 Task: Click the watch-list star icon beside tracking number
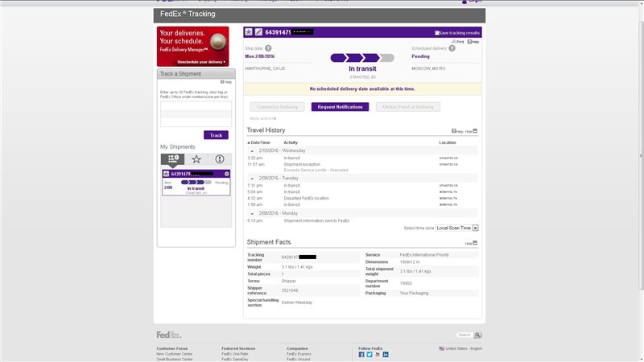click(x=249, y=32)
